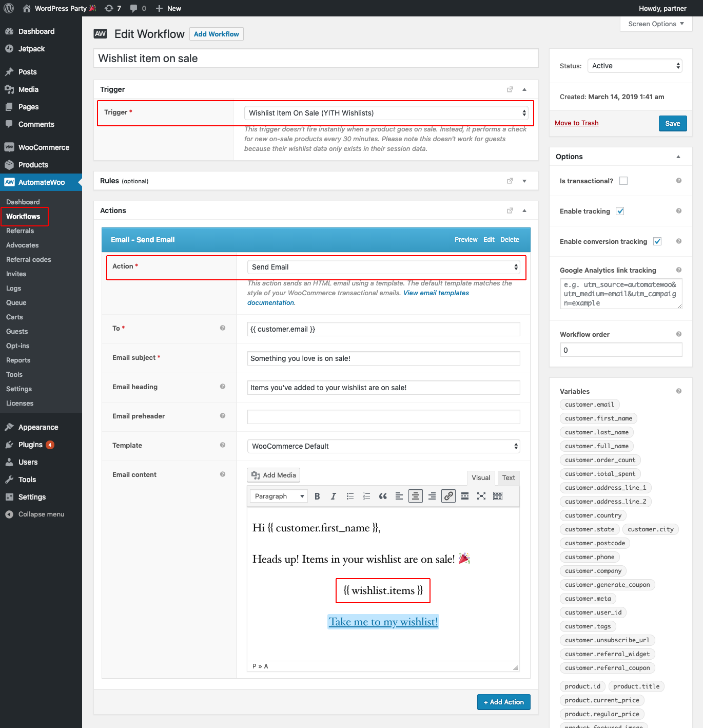The width and height of the screenshot is (703, 728).
Task: Click the help icon beside Is transactional
Action: (679, 181)
